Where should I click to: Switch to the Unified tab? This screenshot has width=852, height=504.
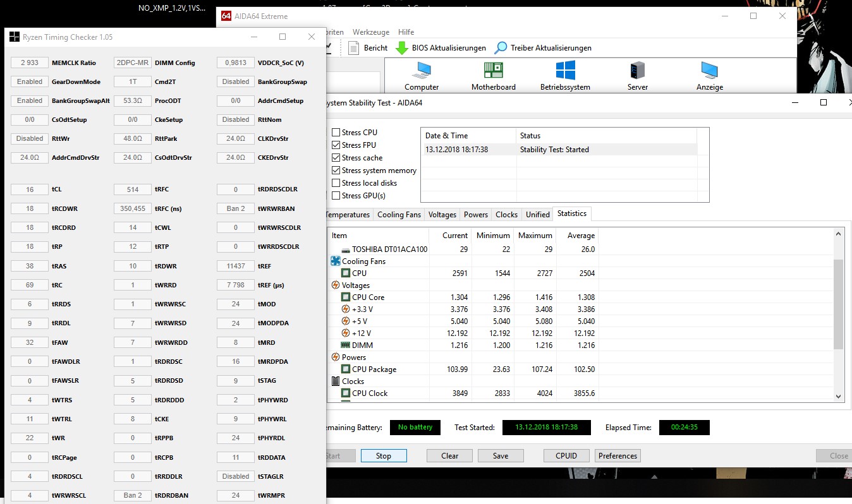537,215
